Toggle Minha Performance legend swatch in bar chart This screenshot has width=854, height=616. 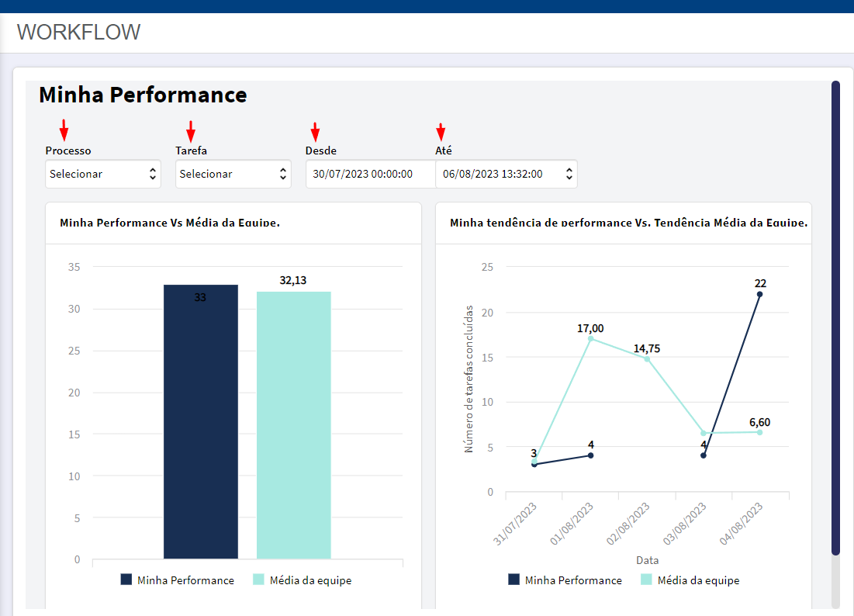click(x=126, y=580)
